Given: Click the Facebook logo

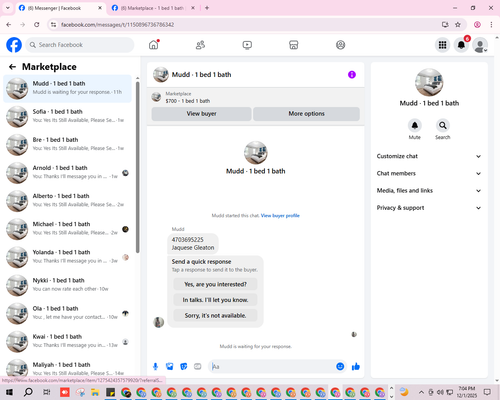Looking at the screenshot, I should pos(14,45).
